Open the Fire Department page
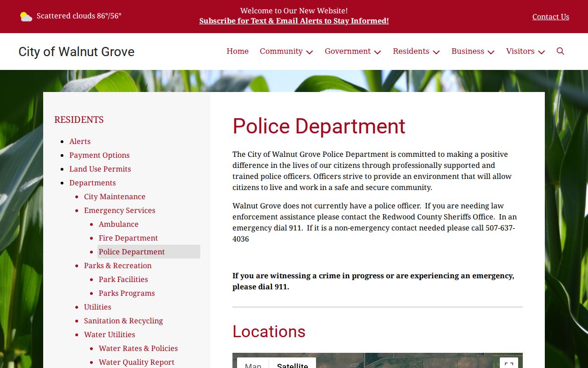The image size is (588, 368). click(128, 238)
